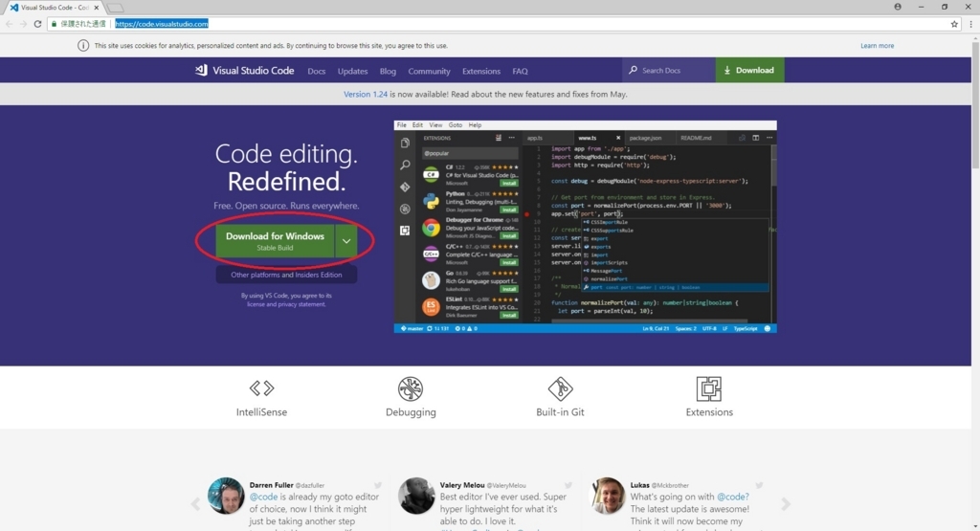The height and width of the screenshot is (531, 980).
Task: Show next testimonials with right arrow
Action: 786,503
